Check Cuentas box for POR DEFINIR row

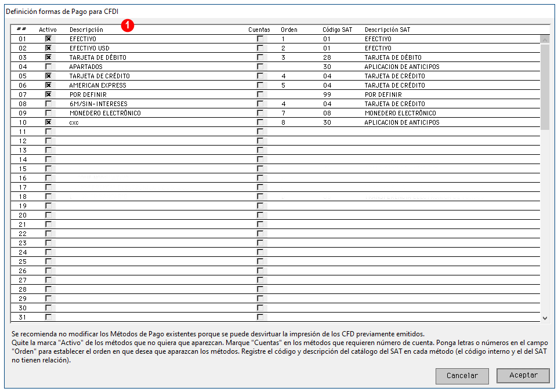260,95
